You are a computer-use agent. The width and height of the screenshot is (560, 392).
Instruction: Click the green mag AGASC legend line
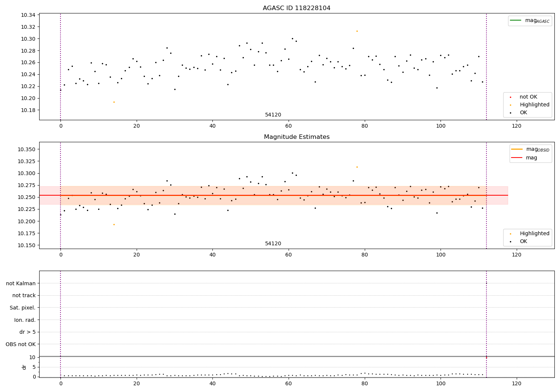[x=516, y=20]
